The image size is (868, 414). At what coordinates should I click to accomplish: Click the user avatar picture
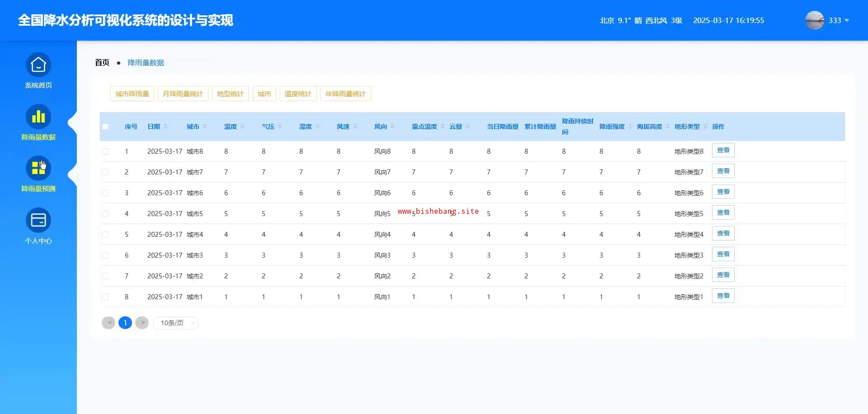814,20
